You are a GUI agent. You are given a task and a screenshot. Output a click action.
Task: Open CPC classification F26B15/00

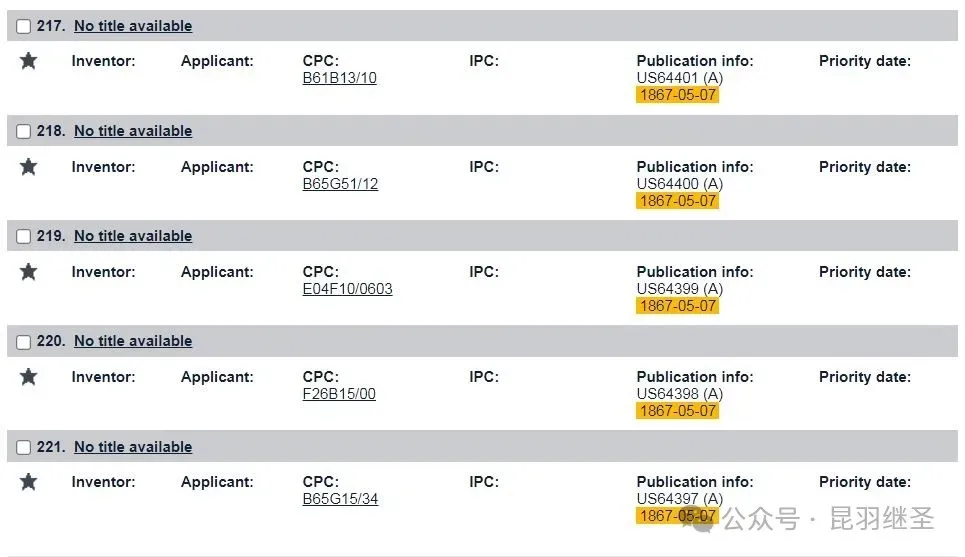[339, 394]
